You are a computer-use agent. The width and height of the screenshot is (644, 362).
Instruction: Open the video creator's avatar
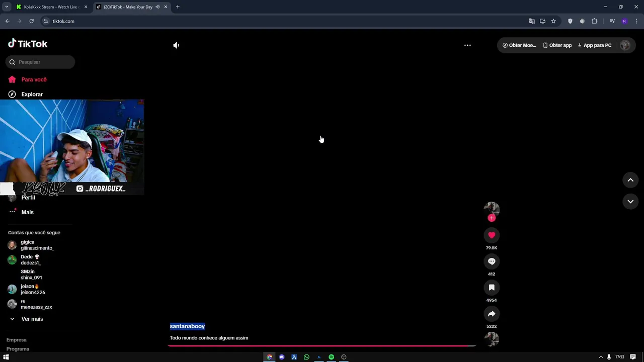point(492,209)
